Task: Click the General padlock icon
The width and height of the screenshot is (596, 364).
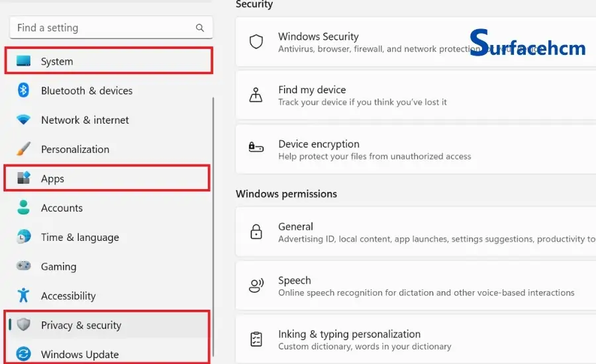Action: [256, 232]
